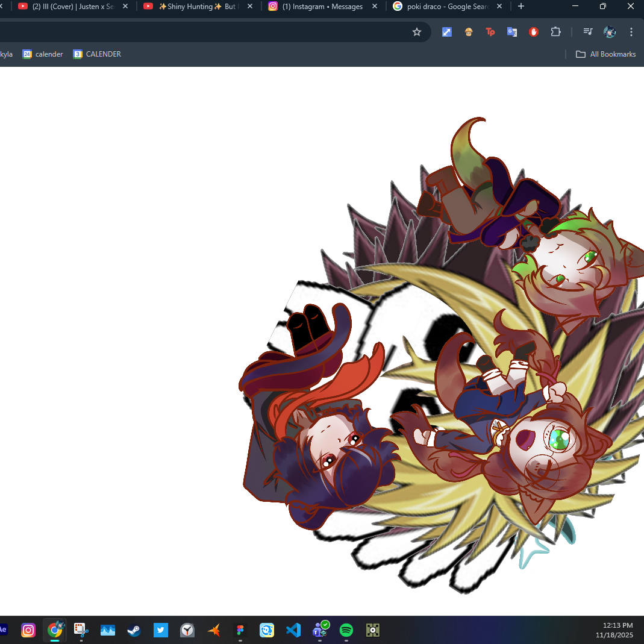Open Visual Studio Code from the taskbar
The height and width of the screenshot is (644, 644).
293,630
